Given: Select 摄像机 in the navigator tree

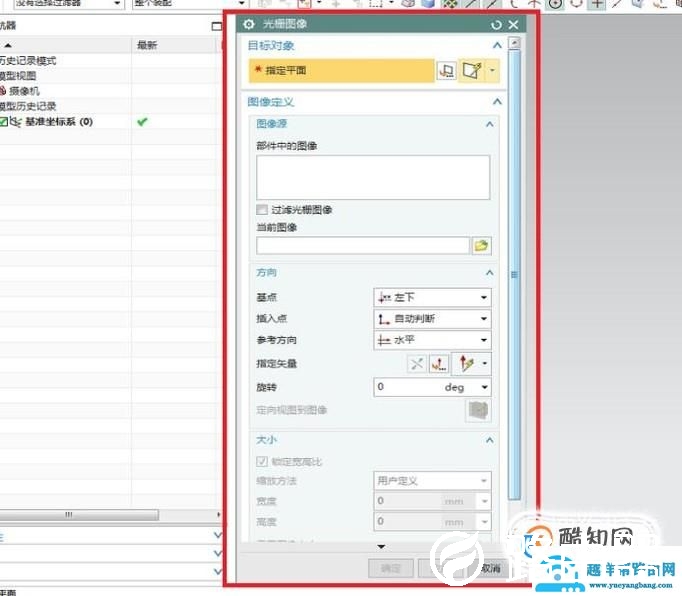Looking at the screenshot, I should pos(24,91).
